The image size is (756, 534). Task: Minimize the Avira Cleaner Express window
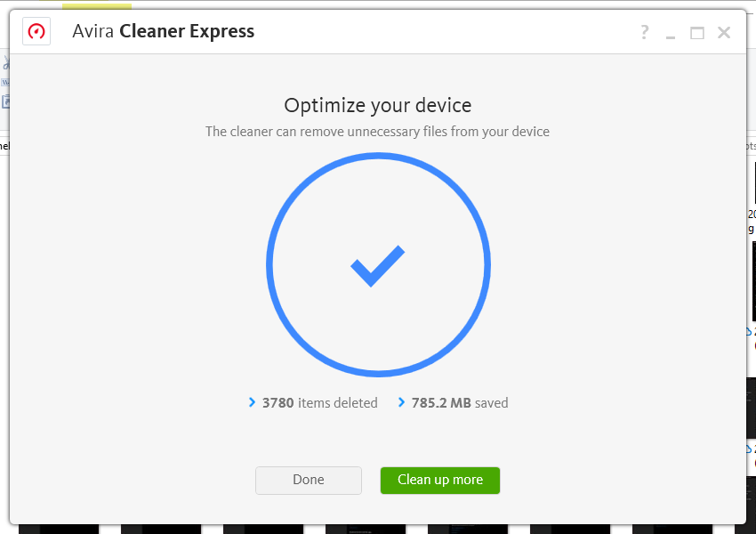click(671, 34)
